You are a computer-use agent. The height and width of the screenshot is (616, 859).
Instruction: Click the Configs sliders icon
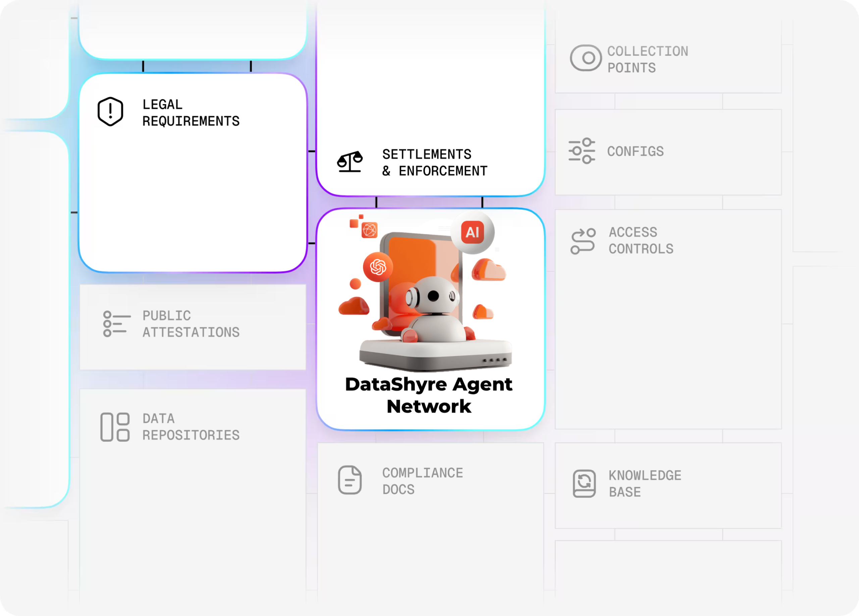click(582, 151)
